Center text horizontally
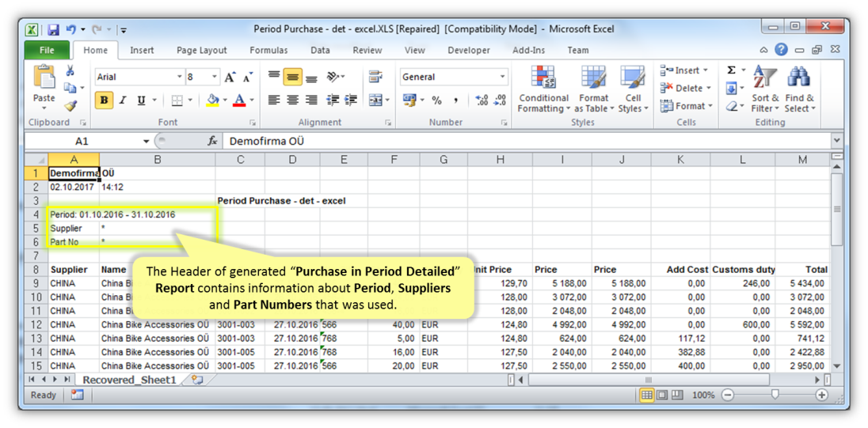 pos(293,100)
